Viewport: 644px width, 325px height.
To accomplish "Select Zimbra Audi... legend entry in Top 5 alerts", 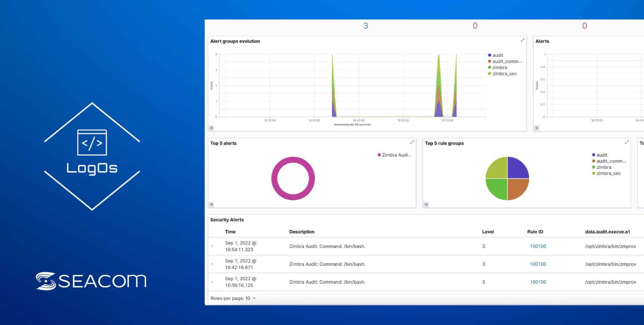I will click(394, 155).
